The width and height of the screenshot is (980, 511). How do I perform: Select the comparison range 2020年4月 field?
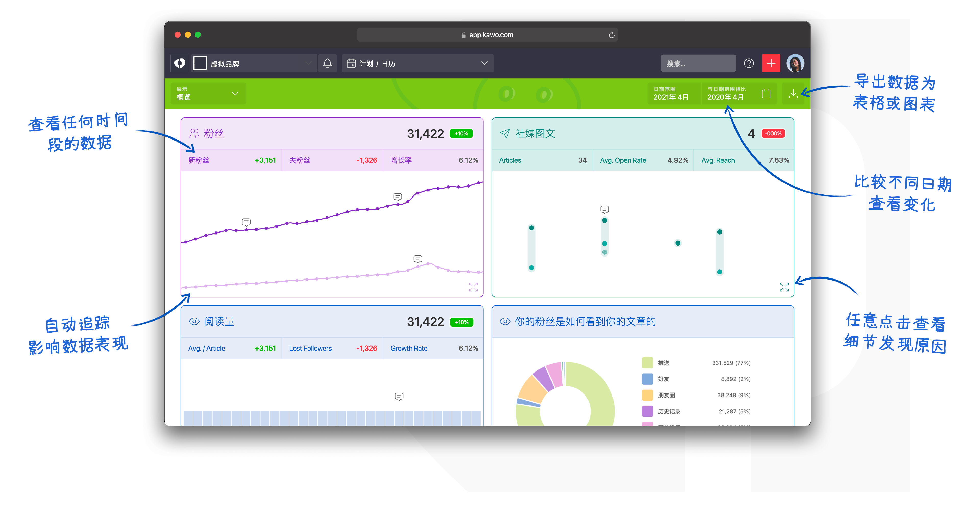(725, 94)
